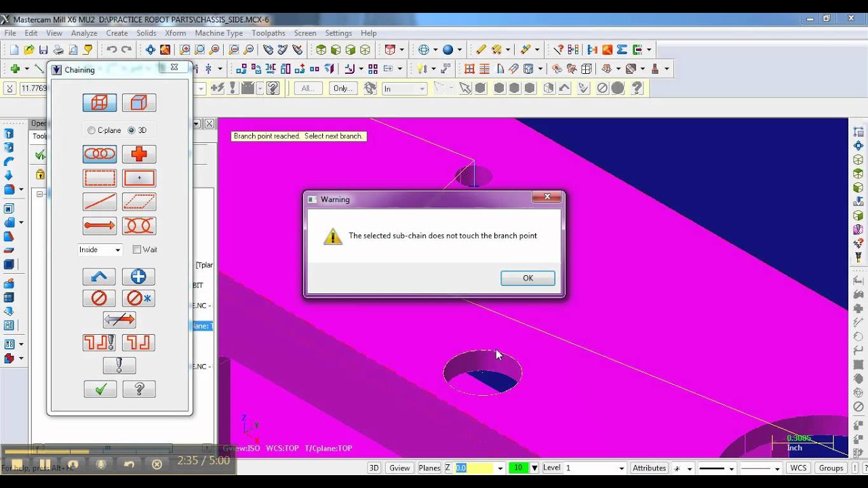Click the Planes status bar button

click(429, 468)
